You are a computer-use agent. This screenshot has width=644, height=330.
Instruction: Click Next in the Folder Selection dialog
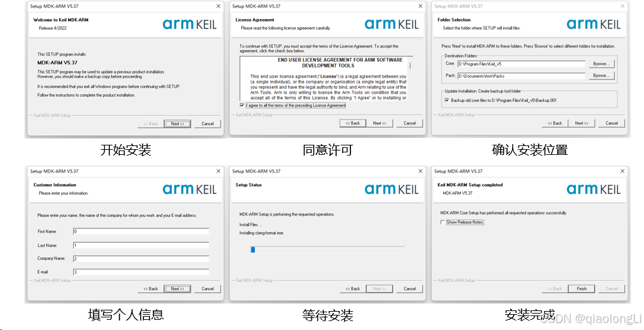tap(581, 123)
